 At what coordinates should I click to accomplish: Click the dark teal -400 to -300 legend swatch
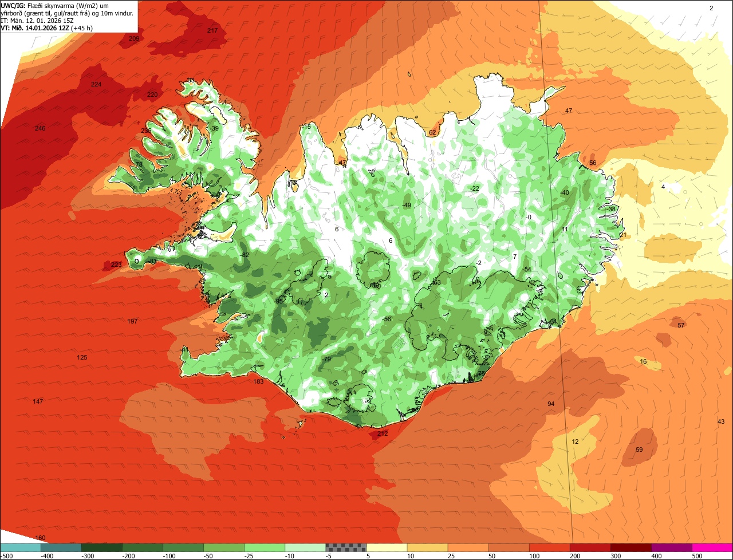click(61, 547)
